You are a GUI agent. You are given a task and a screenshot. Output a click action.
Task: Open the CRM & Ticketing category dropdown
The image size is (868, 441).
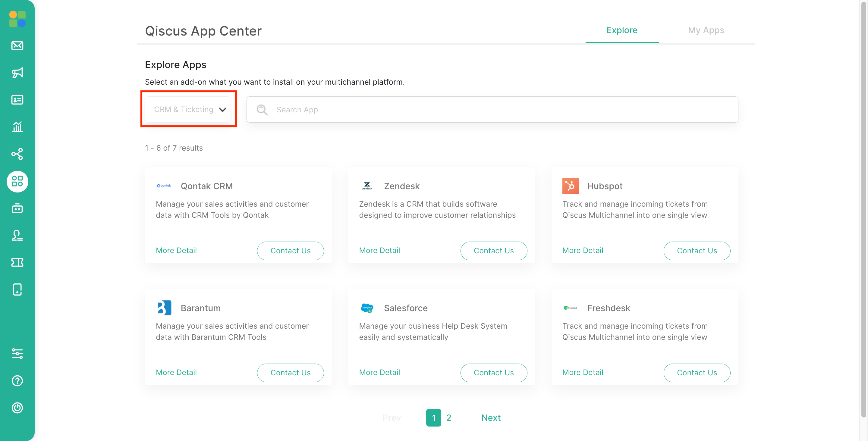[x=188, y=109]
